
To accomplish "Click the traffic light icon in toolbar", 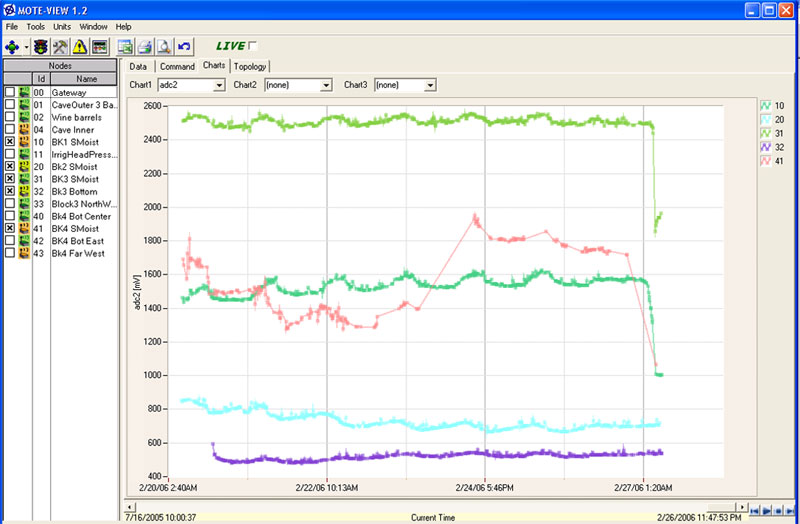I will 40,46.
